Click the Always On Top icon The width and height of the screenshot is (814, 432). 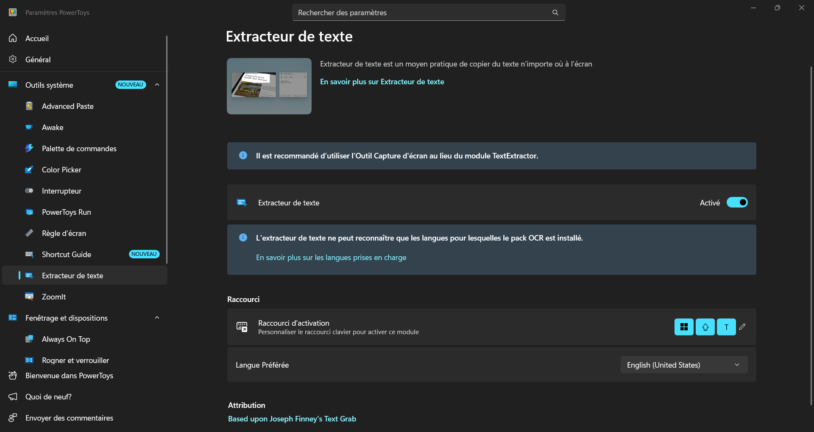point(29,339)
